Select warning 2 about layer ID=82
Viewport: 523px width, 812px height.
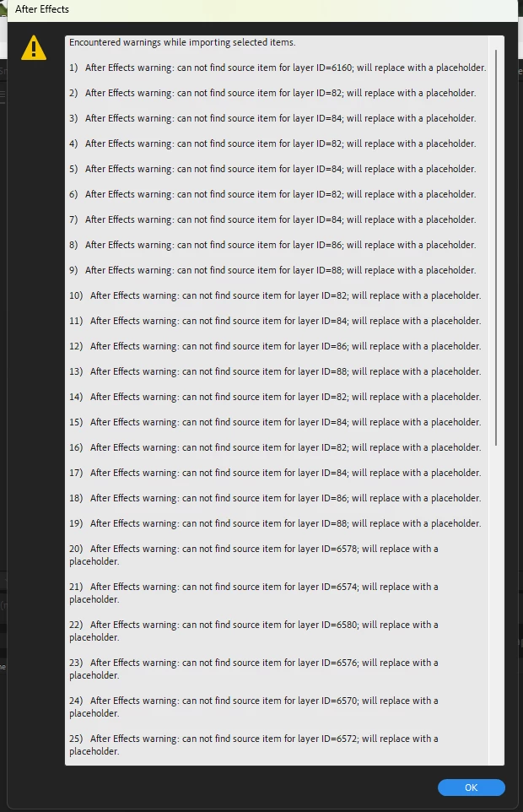point(272,93)
